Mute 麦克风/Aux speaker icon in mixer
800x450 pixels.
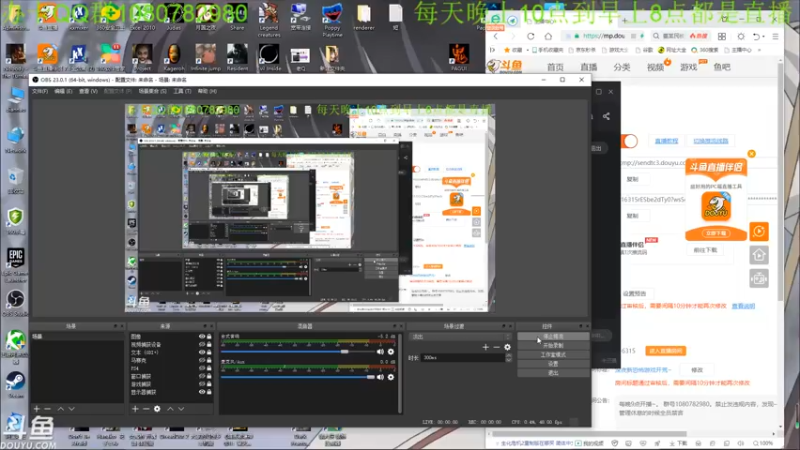click(380, 377)
